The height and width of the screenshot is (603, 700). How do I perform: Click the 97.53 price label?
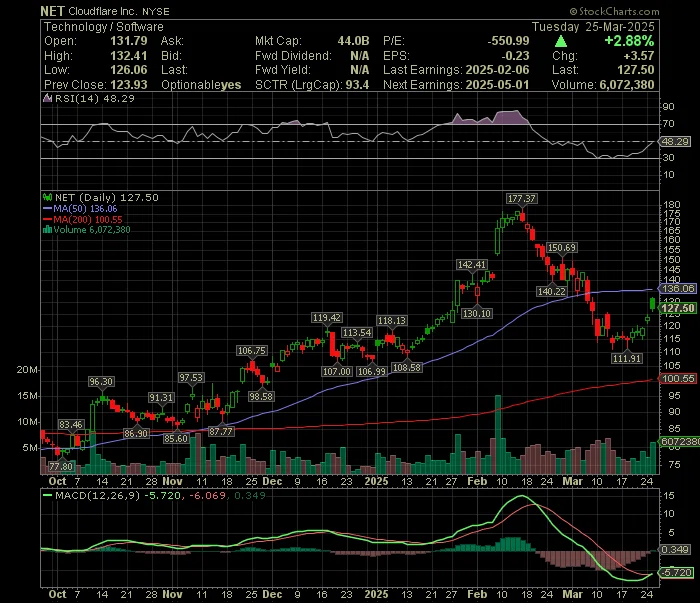[x=191, y=378]
